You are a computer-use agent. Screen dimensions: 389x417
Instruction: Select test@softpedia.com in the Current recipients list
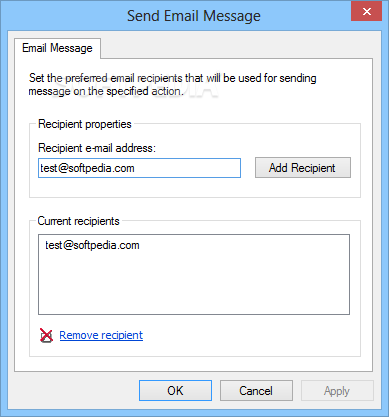(x=92, y=245)
